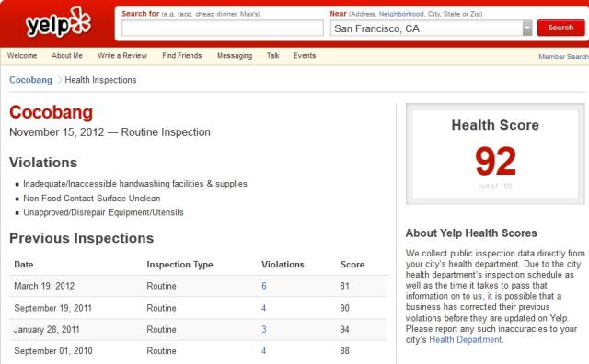Click the red Search button

coord(560,28)
